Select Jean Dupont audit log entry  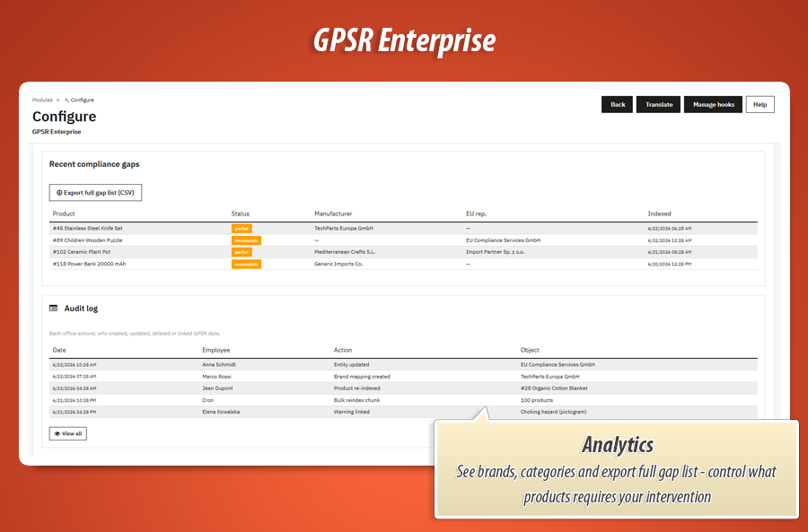[x=403, y=388]
